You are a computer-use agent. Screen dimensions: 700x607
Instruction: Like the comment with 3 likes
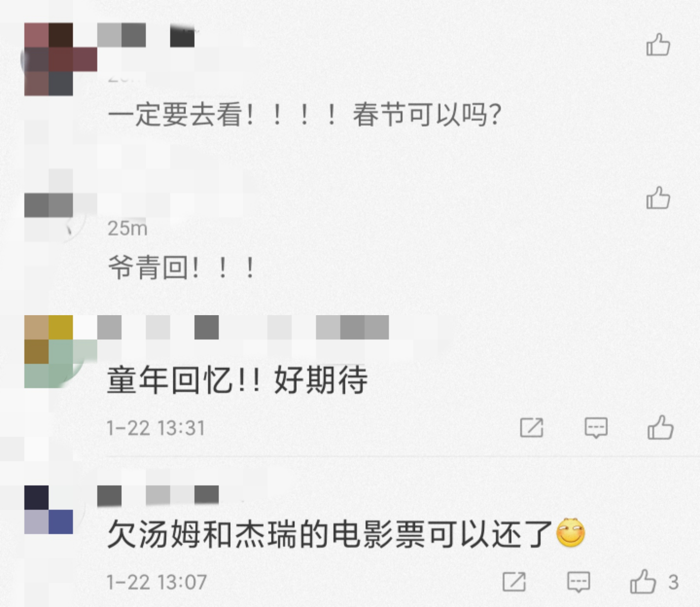[x=643, y=581]
